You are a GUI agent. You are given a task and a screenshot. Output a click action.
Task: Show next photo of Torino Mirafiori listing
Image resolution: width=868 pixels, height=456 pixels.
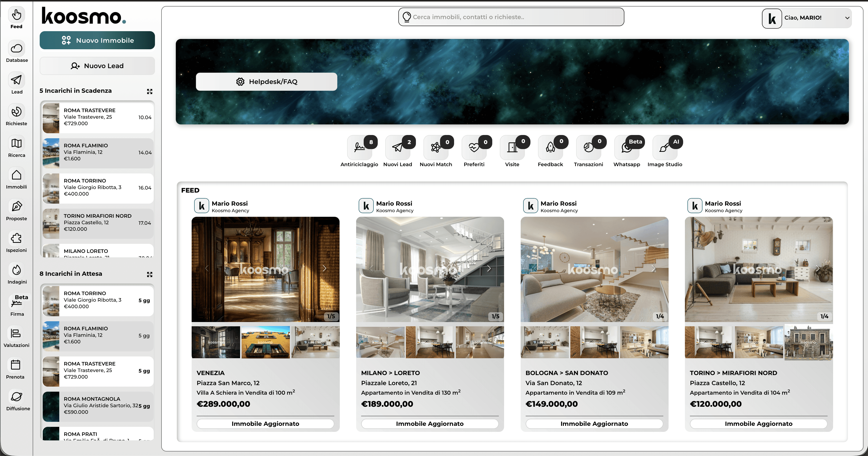(x=818, y=268)
